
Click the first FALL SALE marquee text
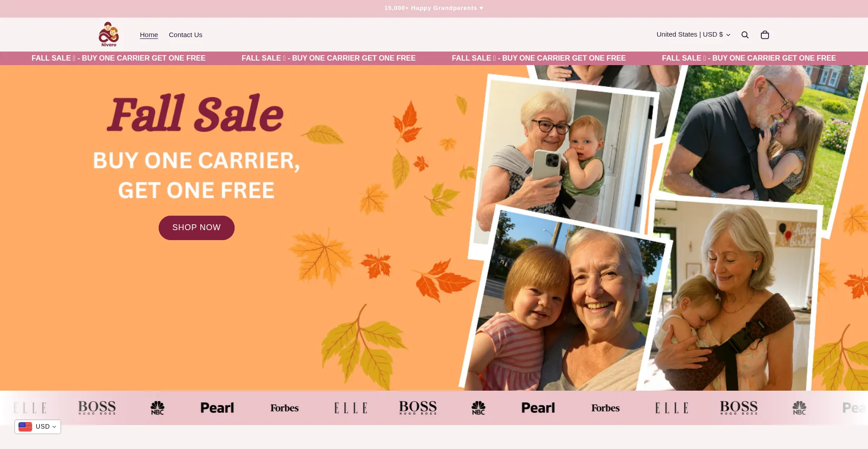point(118,58)
